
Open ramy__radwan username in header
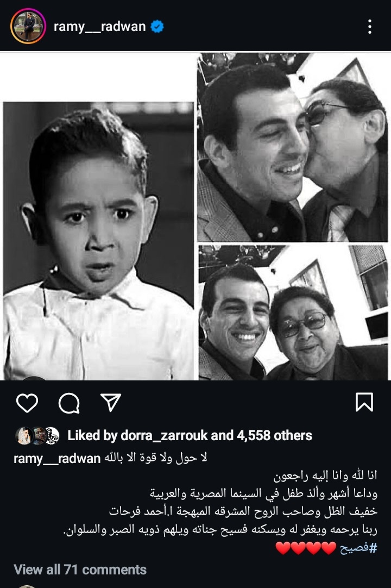pos(100,27)
